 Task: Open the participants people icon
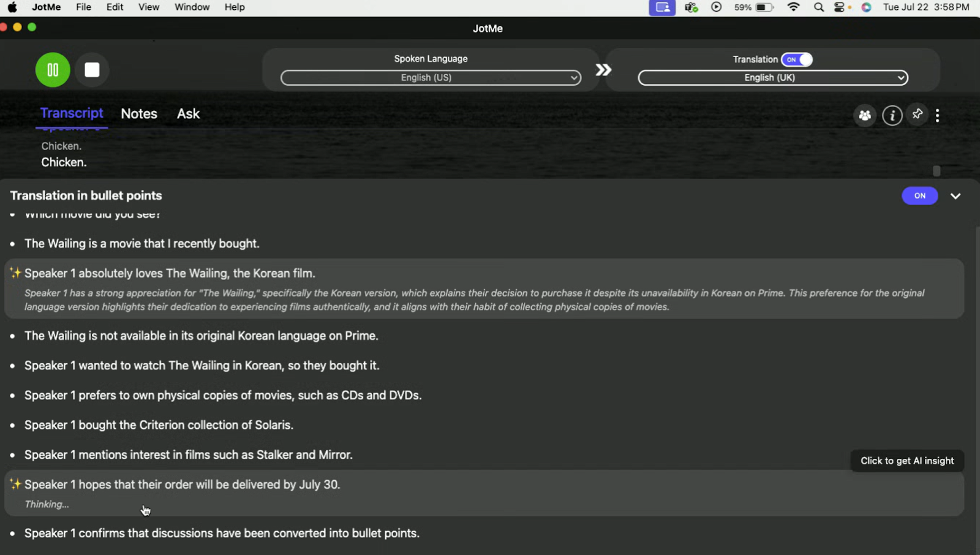865,115
